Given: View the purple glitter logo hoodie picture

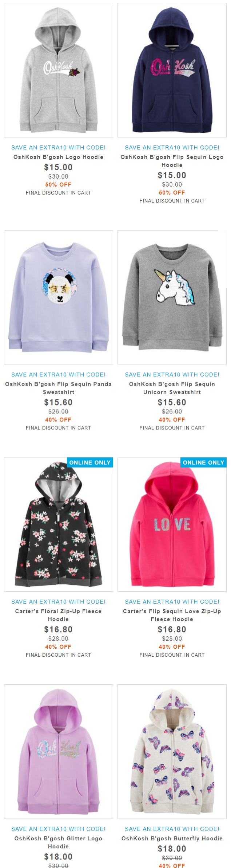Looking at the screenshot, I should tap(59, 751).
